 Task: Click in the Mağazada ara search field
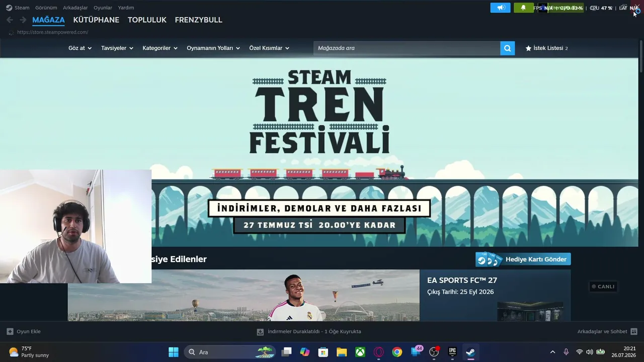407,48
